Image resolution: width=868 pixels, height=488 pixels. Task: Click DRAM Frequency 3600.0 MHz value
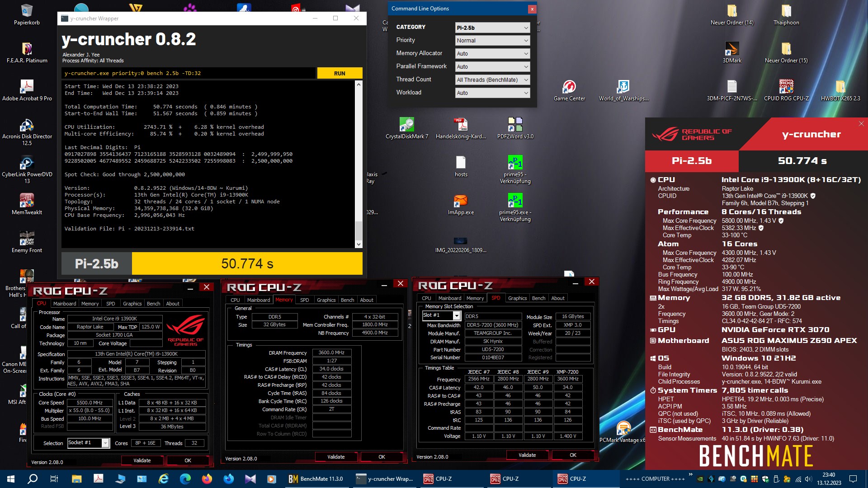pos(331,352)
